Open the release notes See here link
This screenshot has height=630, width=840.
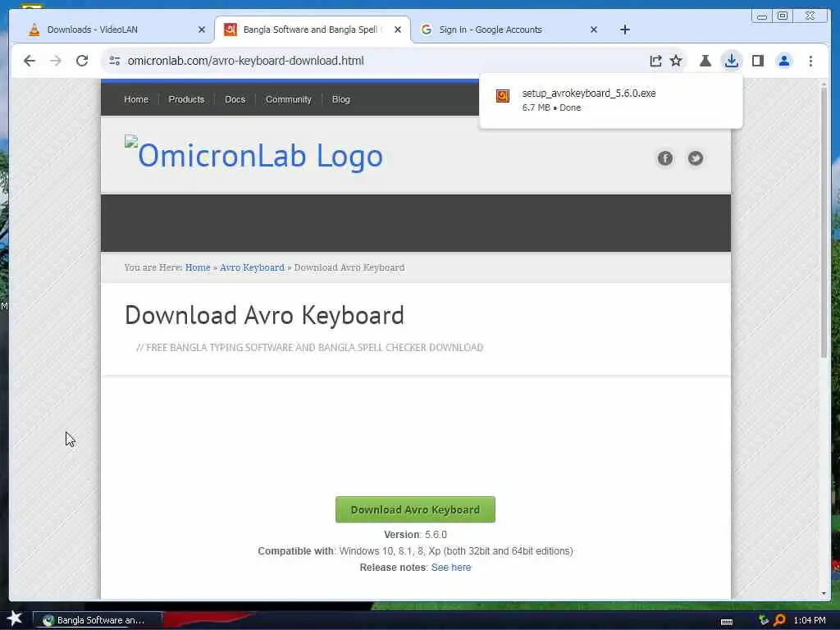pyautogui.click(x=451, y=568)
